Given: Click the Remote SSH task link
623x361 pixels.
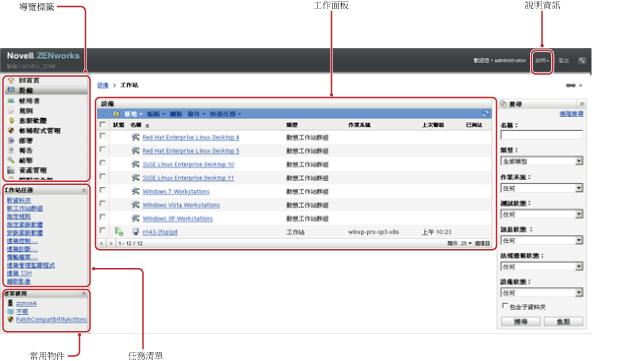Looking at the screenshot, I should (x=19, y=274).
